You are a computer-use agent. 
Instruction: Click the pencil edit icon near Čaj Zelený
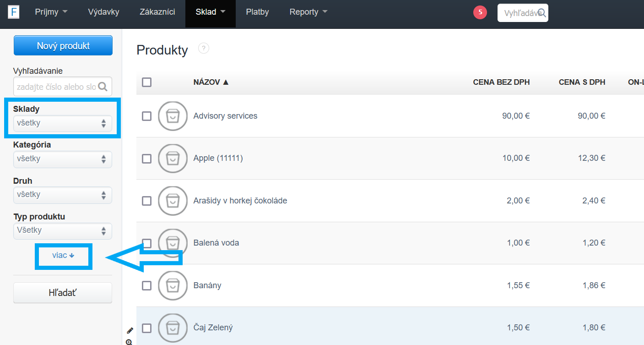(x=130, y=330)
